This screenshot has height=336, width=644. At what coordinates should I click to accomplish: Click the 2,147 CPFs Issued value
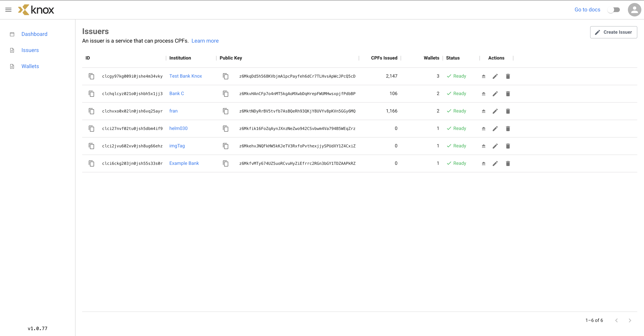(391, 76)
